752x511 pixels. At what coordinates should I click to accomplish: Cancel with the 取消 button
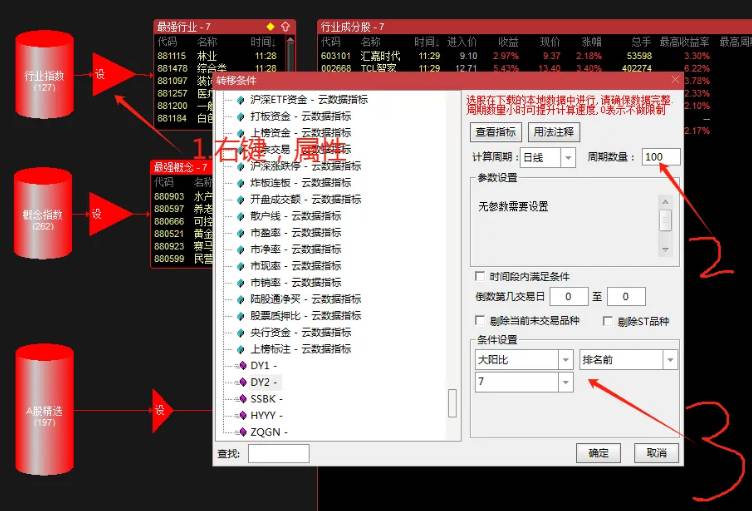pyautogui.click(x=656, y=452)
